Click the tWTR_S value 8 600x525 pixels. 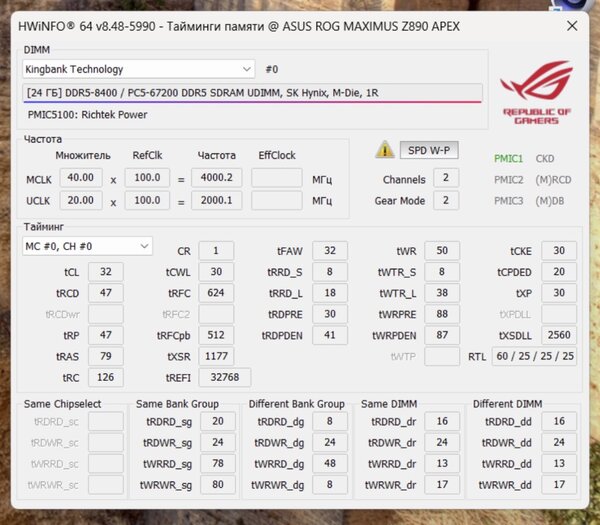tap(442, 272)
